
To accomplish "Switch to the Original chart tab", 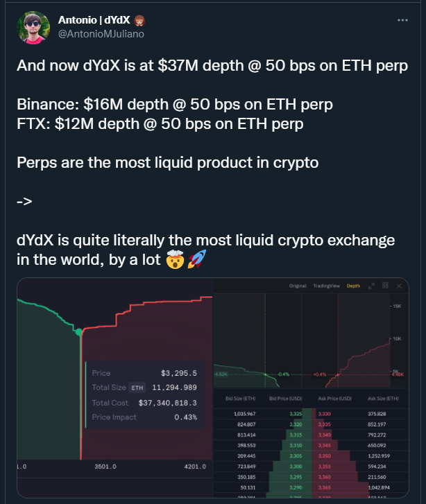I will point(298,286).
